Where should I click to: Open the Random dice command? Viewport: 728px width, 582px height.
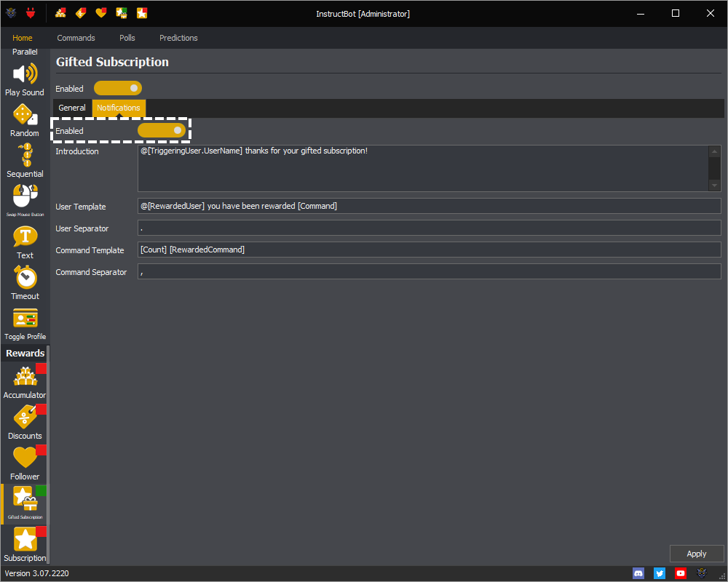click(25, 121)
